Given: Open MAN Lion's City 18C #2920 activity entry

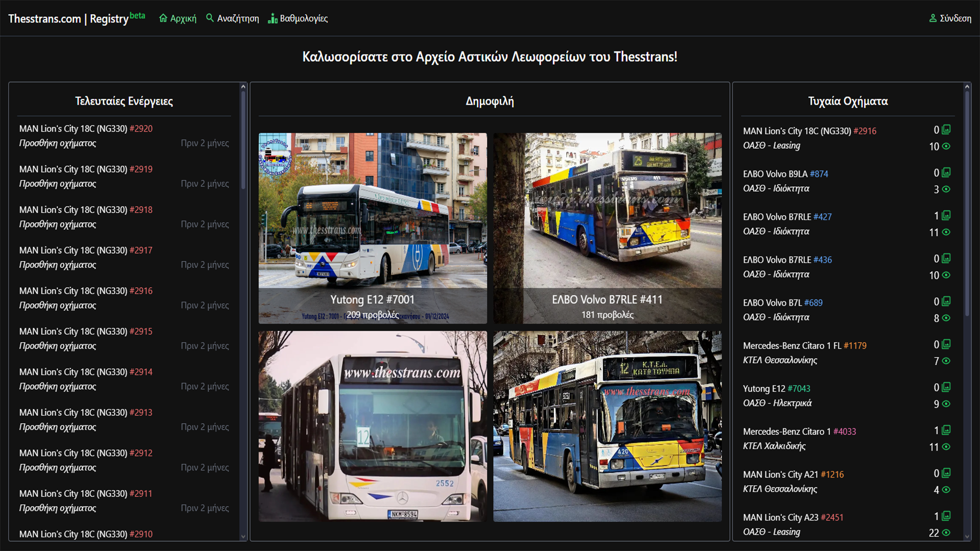Looking at the screenshot, I should point(124,136).
